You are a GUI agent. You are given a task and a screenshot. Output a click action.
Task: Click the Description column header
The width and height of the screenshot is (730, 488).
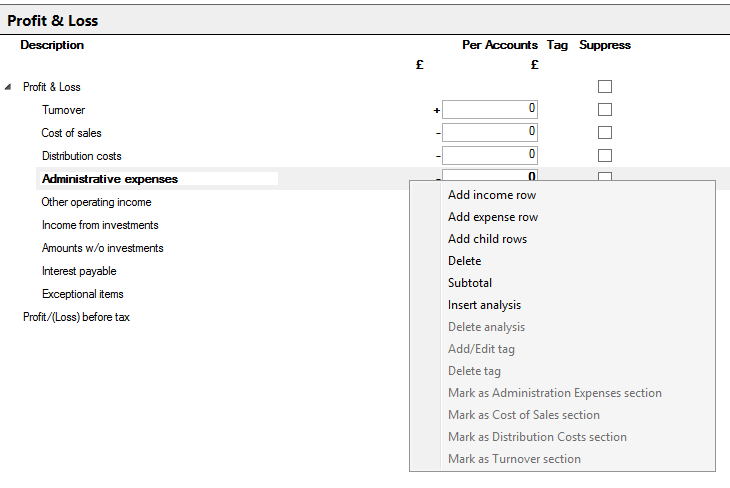52,45
